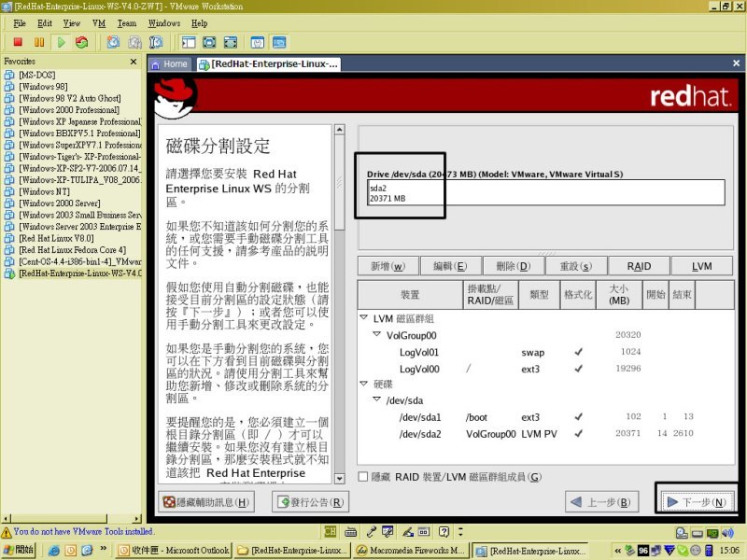Select [Red Hat Linux V8.0] in Favorites
Screen dimensions: 747x560
(x=56, y=238)
